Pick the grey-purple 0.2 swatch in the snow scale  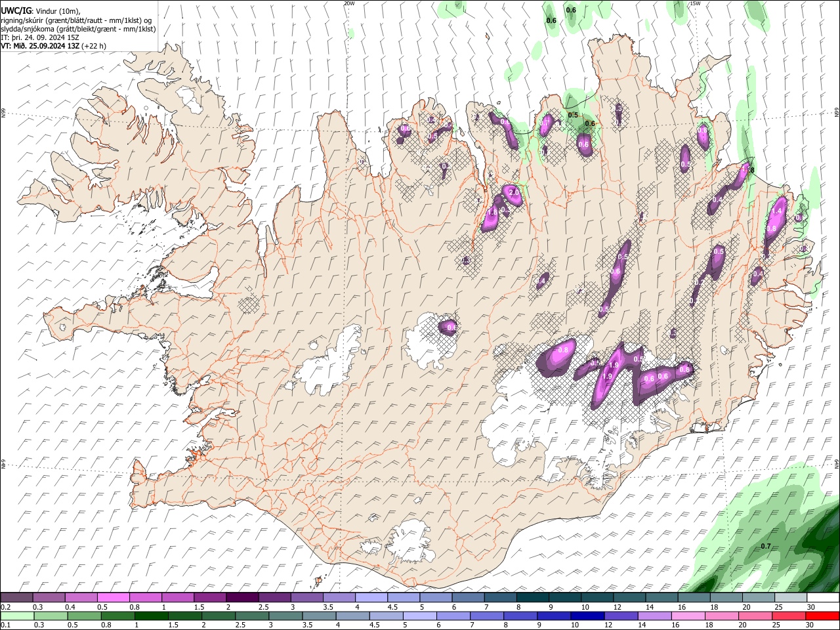[17, 598]
